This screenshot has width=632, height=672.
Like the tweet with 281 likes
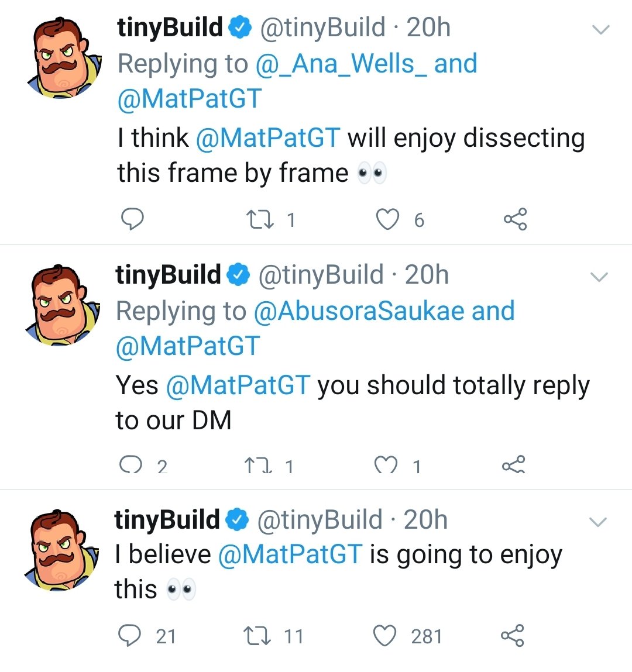385,636
